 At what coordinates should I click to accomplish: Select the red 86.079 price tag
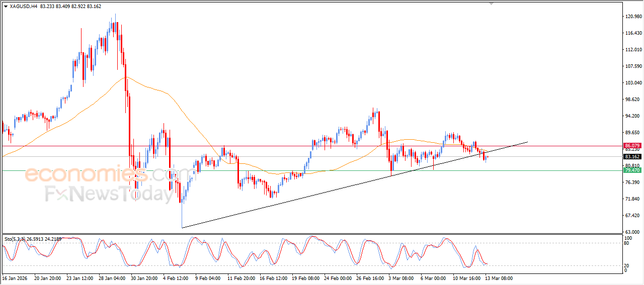(632, 146)
